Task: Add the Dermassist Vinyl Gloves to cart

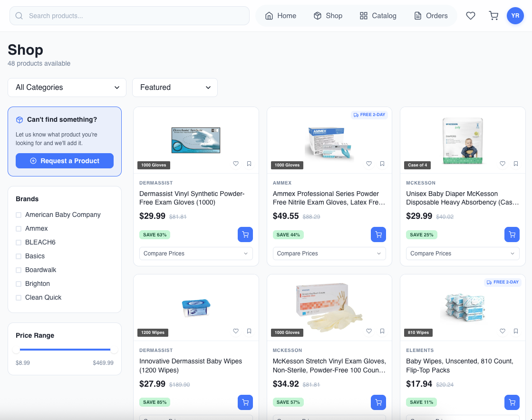Action: click(245, 234)
